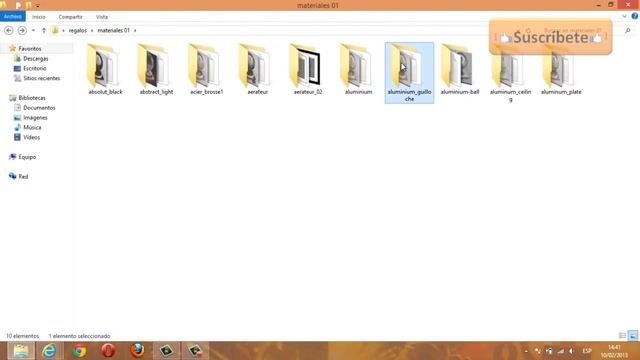The width and height of the screenshot is (640, 360).
Task: Expand subfolders arrow after regalos
Action: (92, 30)
